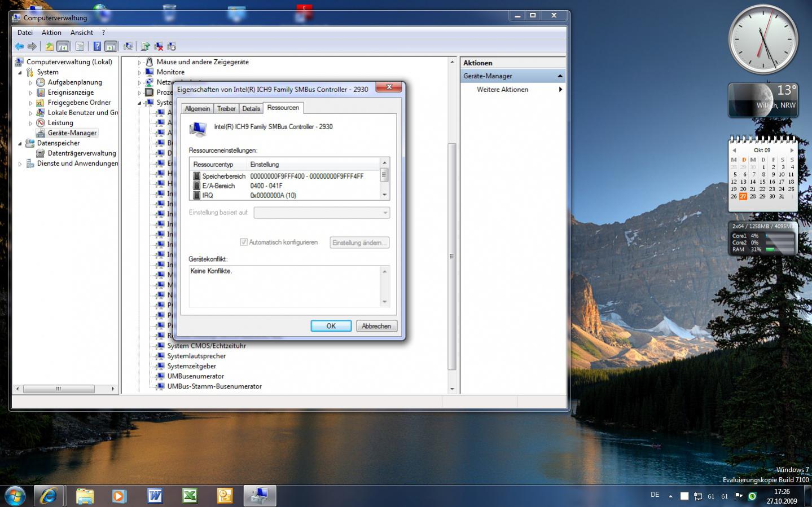Select Datenträgerverwaltung in the tree

[x=82, y=153]
